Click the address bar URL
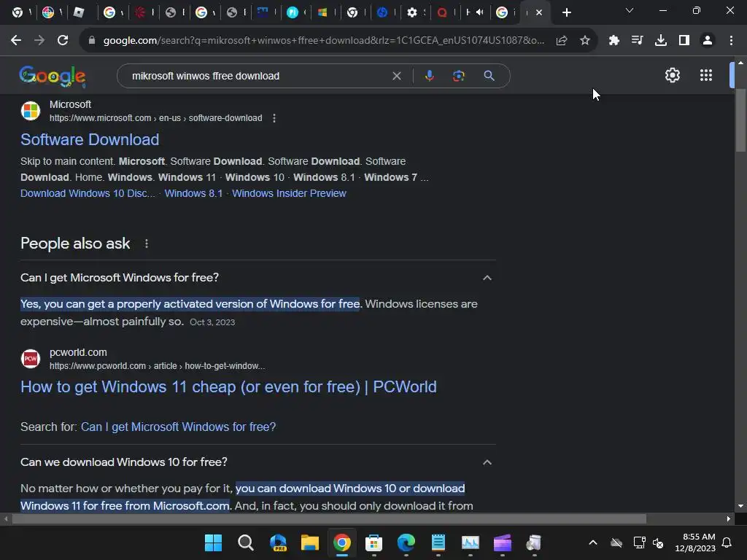Screen dimensions: 747x560 [x=324, y=41]
